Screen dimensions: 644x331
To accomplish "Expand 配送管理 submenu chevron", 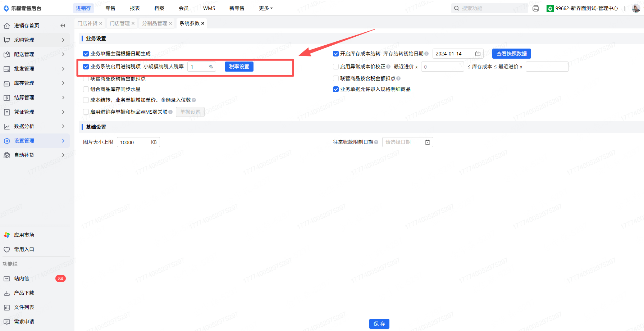I will 63,54.
